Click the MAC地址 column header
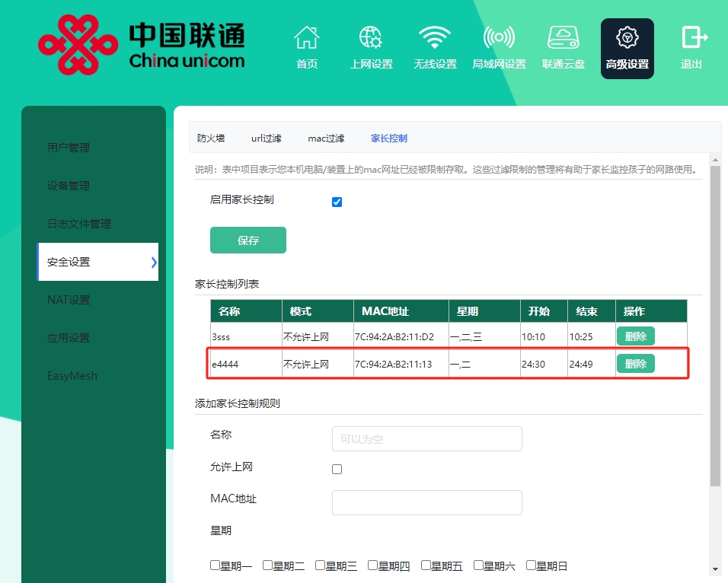 [401, 311]
